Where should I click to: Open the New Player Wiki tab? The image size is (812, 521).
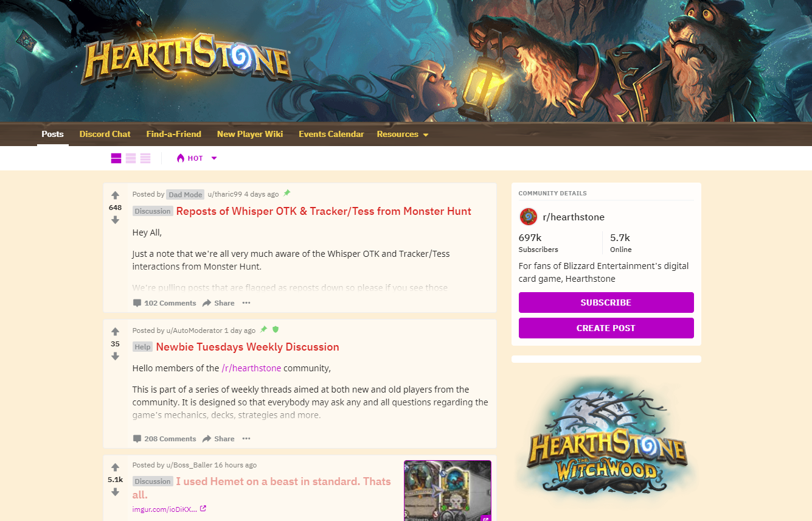(x=250, y=134)
